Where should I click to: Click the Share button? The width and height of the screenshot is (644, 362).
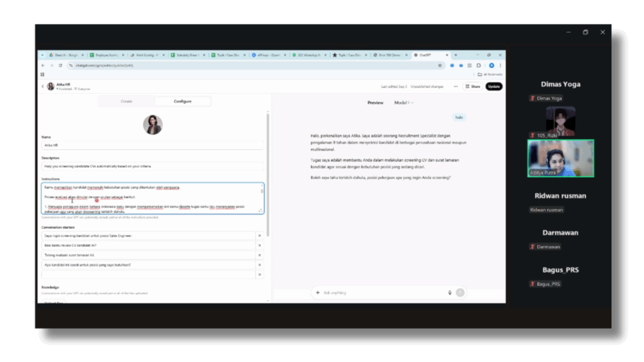click(473, 86)
